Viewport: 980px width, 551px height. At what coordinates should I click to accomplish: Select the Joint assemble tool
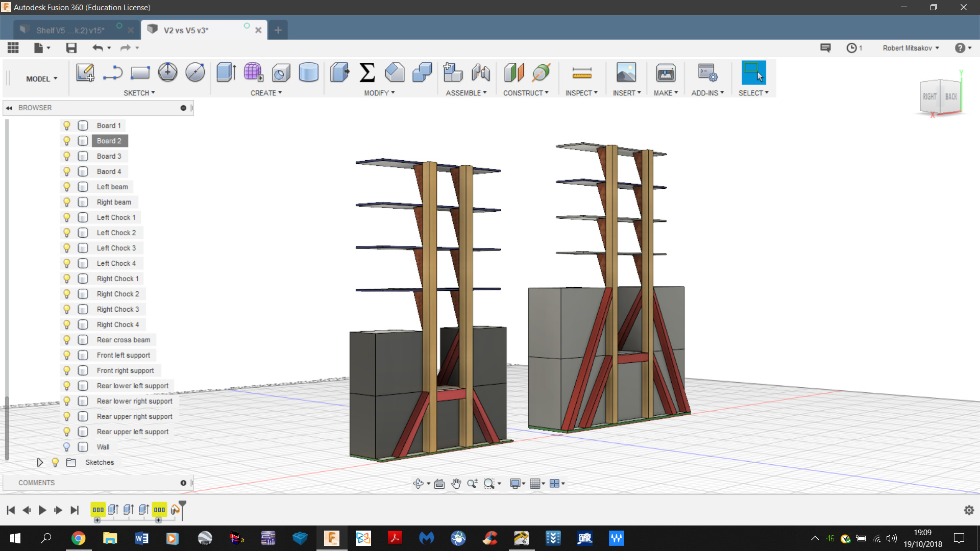coord(480,72)
